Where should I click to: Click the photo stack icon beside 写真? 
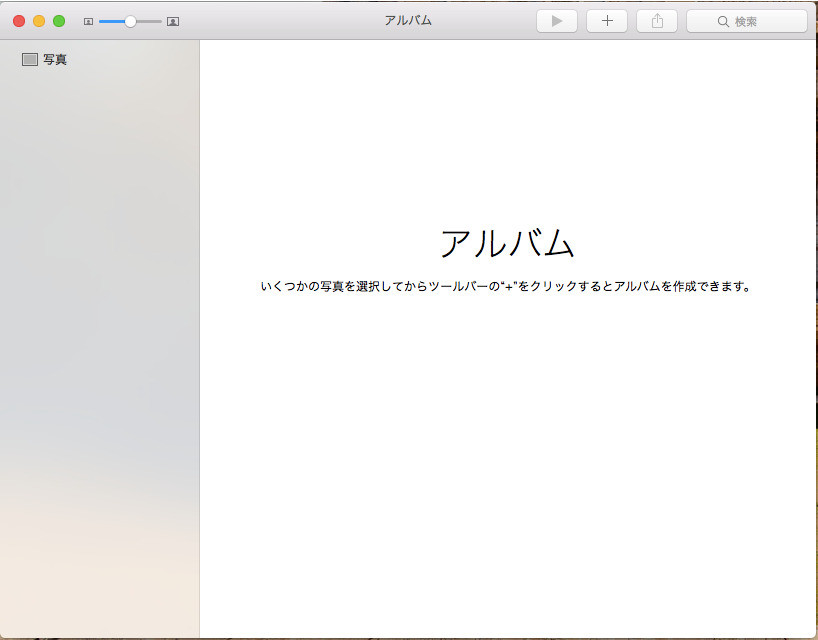(x=28, y=59)
